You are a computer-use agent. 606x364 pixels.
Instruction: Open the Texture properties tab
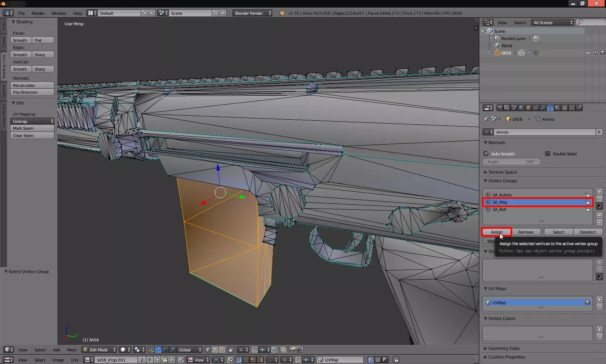pos(565,108)
